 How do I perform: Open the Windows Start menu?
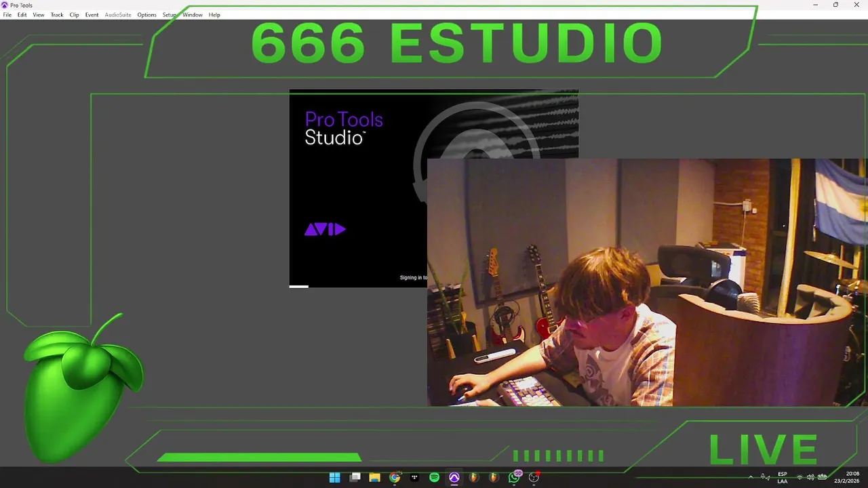[335, 478]
